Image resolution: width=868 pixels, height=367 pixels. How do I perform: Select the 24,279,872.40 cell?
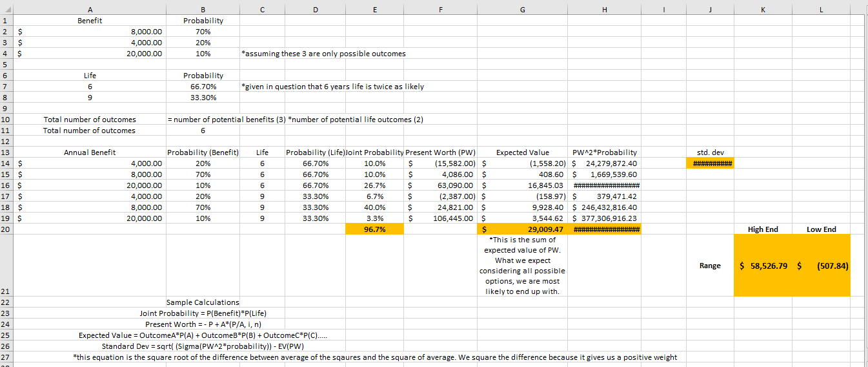604,163
